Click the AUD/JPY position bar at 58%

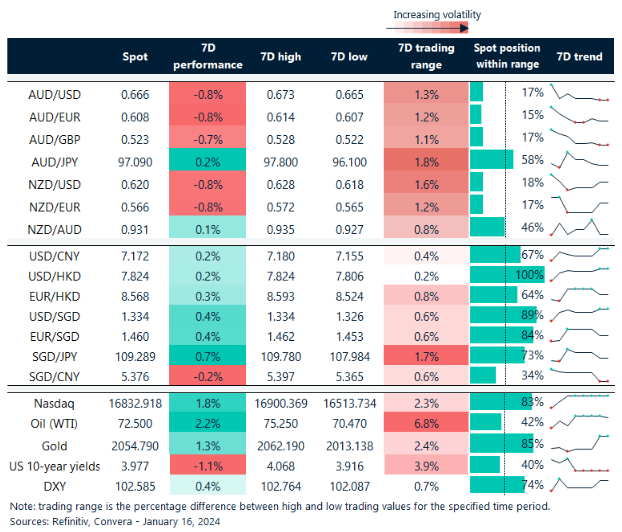tap(491, 160)
